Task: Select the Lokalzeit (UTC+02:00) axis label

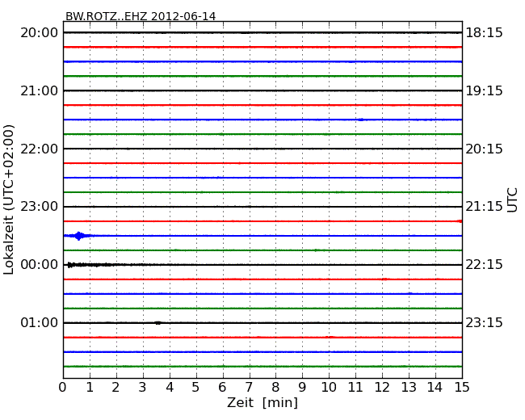Action: 9,199
